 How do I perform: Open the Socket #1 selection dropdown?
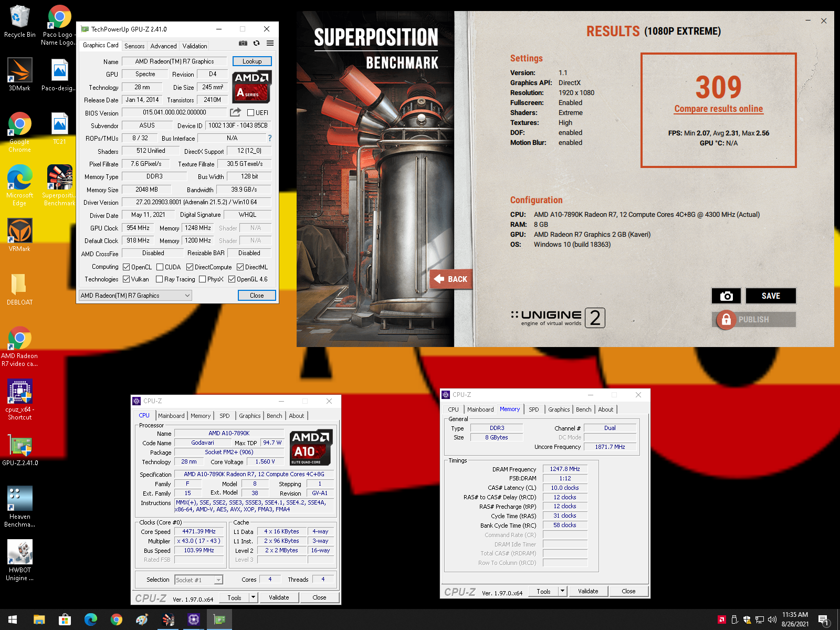199,580
